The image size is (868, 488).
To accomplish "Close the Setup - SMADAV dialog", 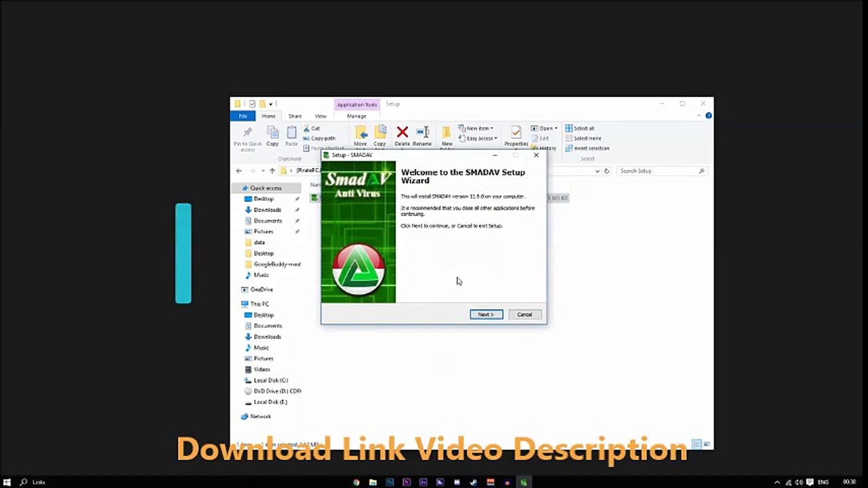I will click(x=536, y=155).
